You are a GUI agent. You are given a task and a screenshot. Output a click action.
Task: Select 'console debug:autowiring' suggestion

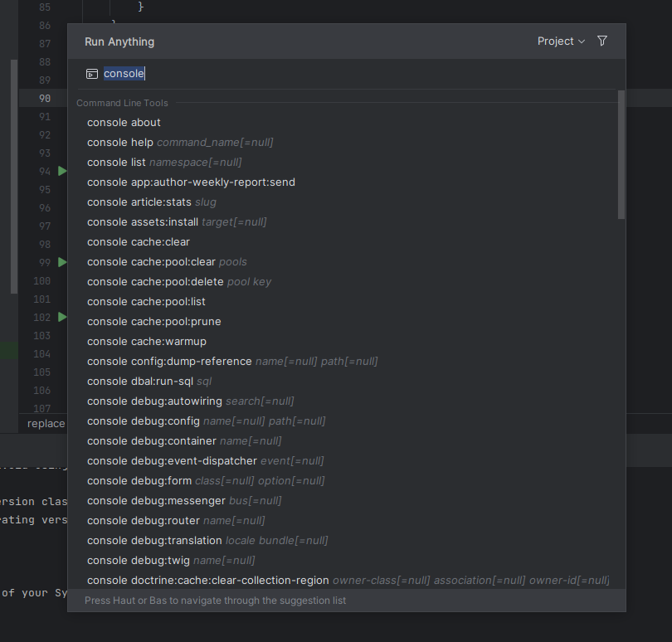(x=347, y=401)
